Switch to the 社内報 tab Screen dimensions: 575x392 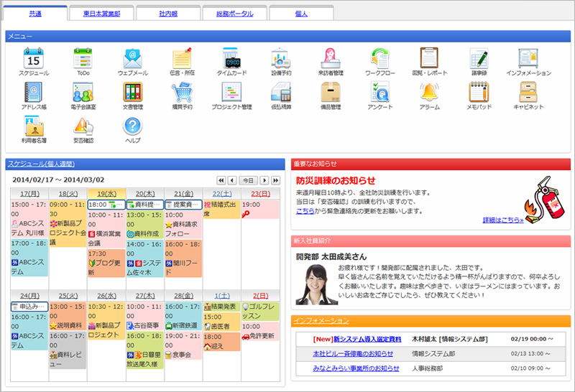[x=168, y=14]
